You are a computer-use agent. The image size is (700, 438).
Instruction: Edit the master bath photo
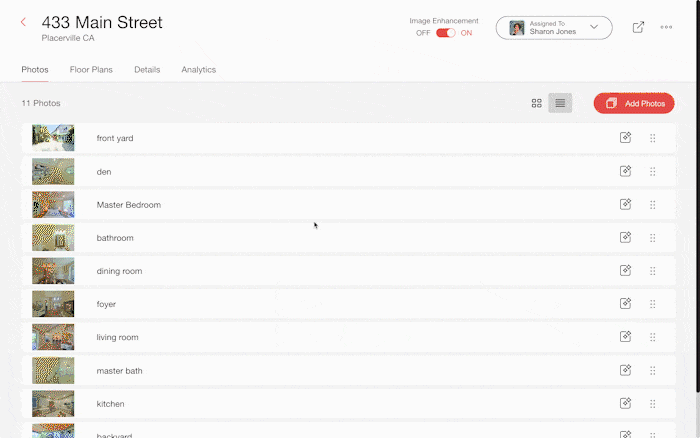tap(625, 370)
